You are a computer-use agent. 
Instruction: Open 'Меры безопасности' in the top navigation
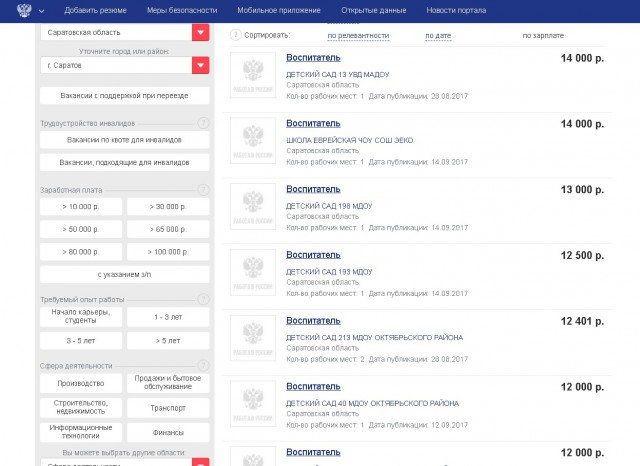click(x=182, y=10)
